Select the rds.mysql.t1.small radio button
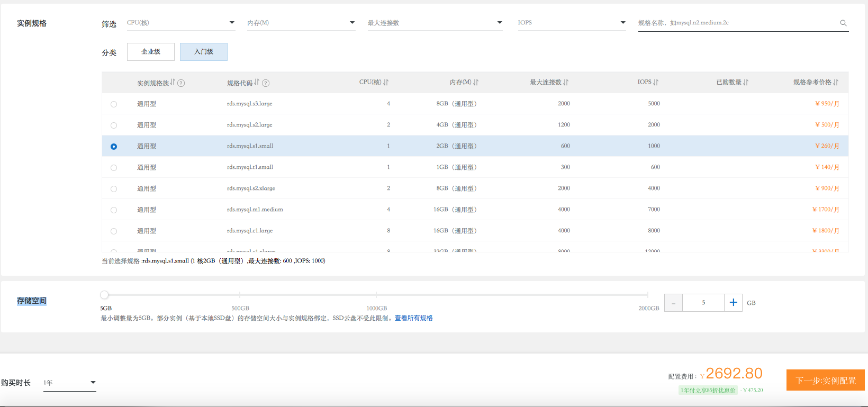This screenshot has width=868, height=407. tap(114, 168)
